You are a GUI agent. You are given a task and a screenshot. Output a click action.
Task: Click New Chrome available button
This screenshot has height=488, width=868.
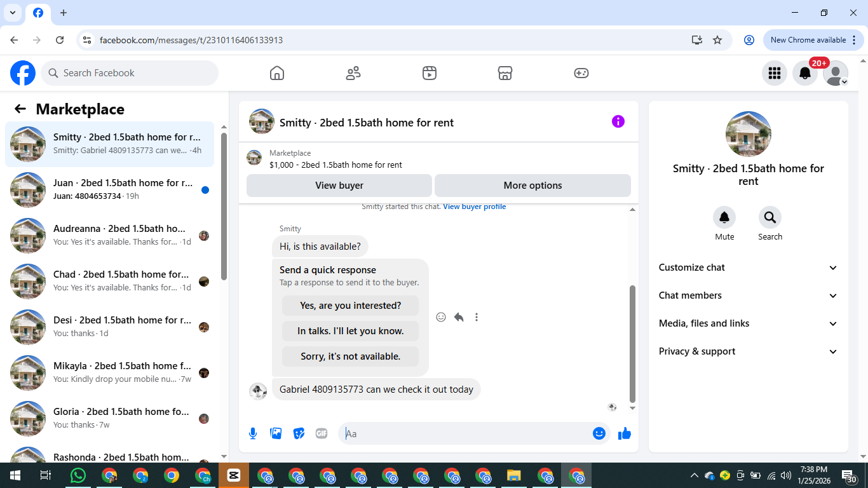tap(814, 40)
